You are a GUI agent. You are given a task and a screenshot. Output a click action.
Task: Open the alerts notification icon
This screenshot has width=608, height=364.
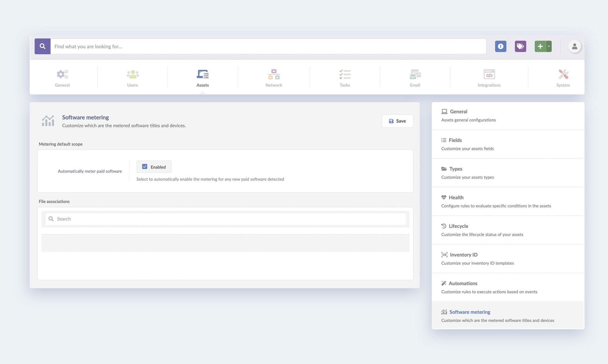coord(501,46)
